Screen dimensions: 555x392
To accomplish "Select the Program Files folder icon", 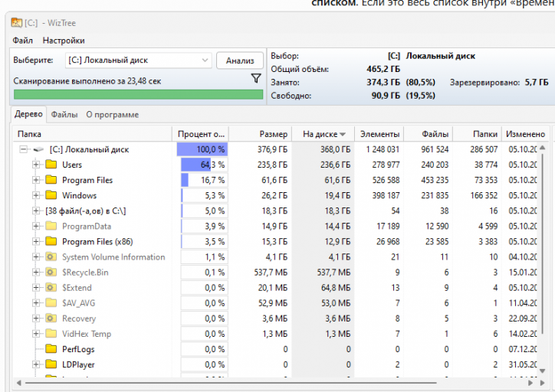I will coord(51,180).
